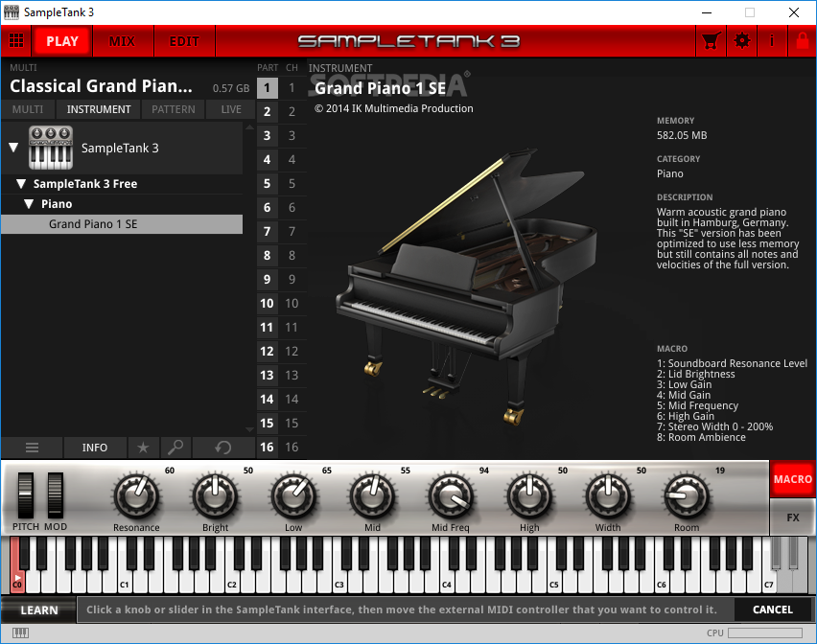Click the '7: Stereo Width 0 - 200%' macro entry
This screenshot has width=817, height=644.
coord(714,426)
